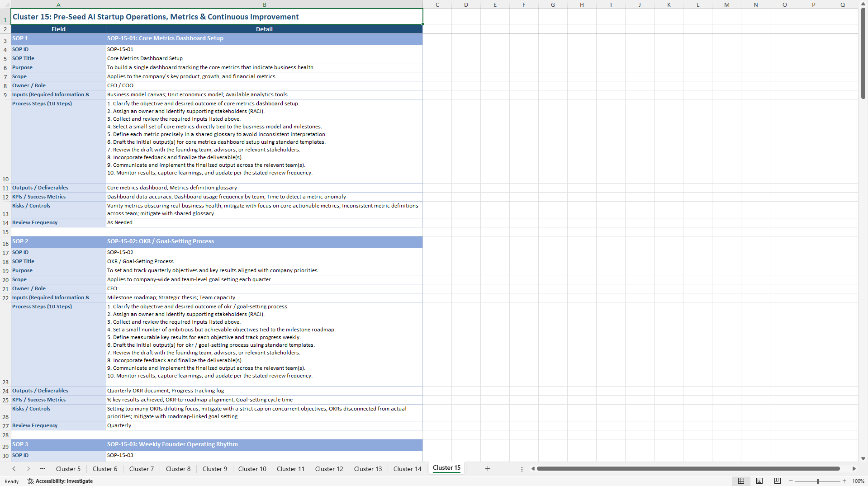Click the 'SOP 2' label cell

pyautogui.click(x=58, y=242)
